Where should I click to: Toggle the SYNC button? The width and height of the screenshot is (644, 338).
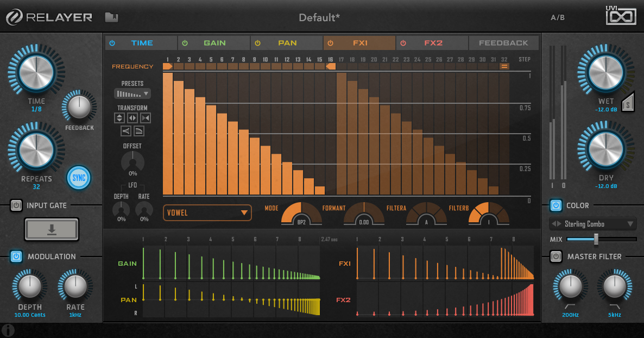(x=78, y=178)
